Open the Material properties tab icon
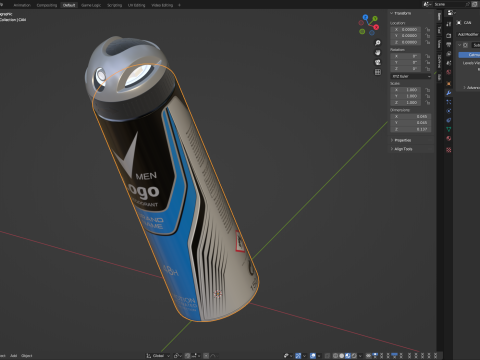480x360 pixels. [449, 138]
